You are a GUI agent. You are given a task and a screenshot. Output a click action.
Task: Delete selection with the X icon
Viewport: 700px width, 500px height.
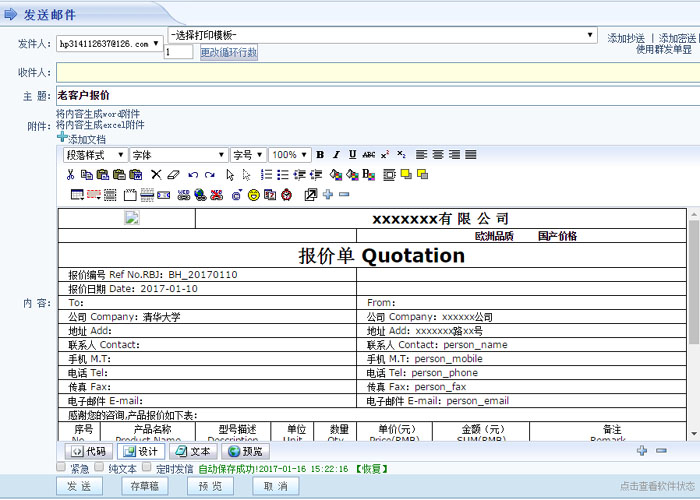(155, 175)
